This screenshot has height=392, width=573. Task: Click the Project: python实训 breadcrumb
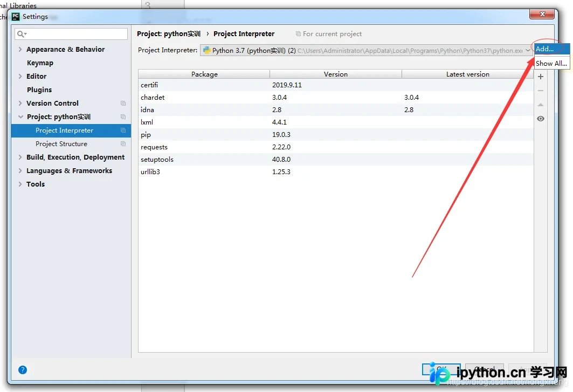pyautogui.click(x=169, y=34)
